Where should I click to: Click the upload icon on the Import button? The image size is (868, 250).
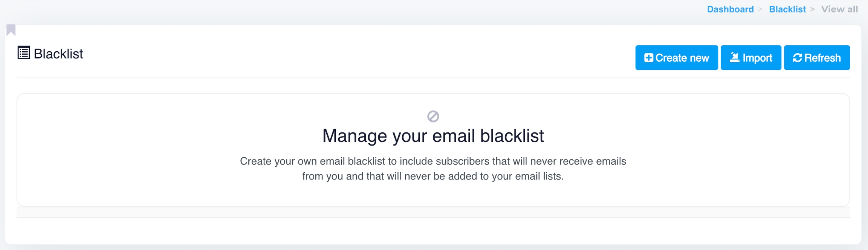(734, 57)
